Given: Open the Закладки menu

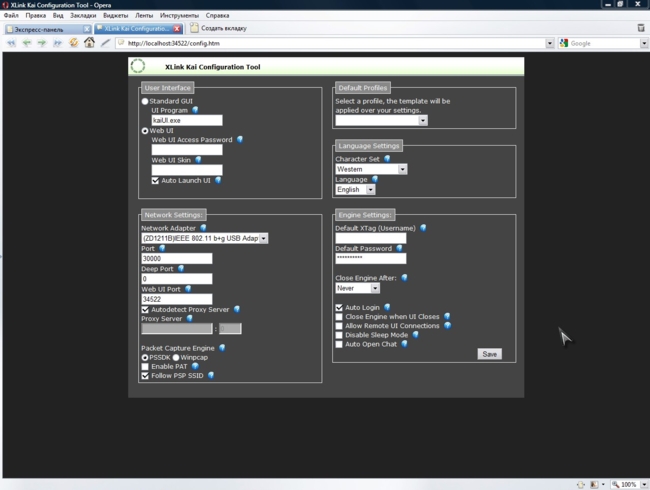Looking at the screenshot, I should (x=83, y=15).
